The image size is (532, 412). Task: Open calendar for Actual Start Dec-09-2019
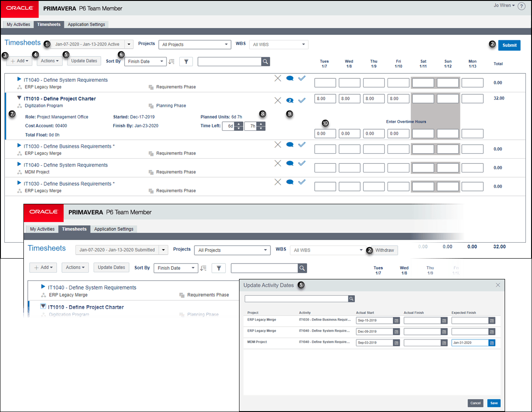point(396,332)
